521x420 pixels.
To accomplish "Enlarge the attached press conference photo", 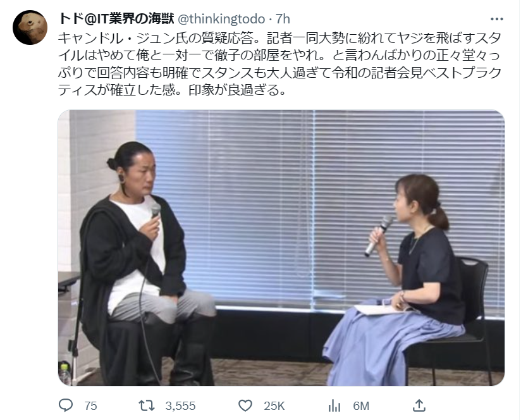I will pyautogui.click(x=281, y=248).
